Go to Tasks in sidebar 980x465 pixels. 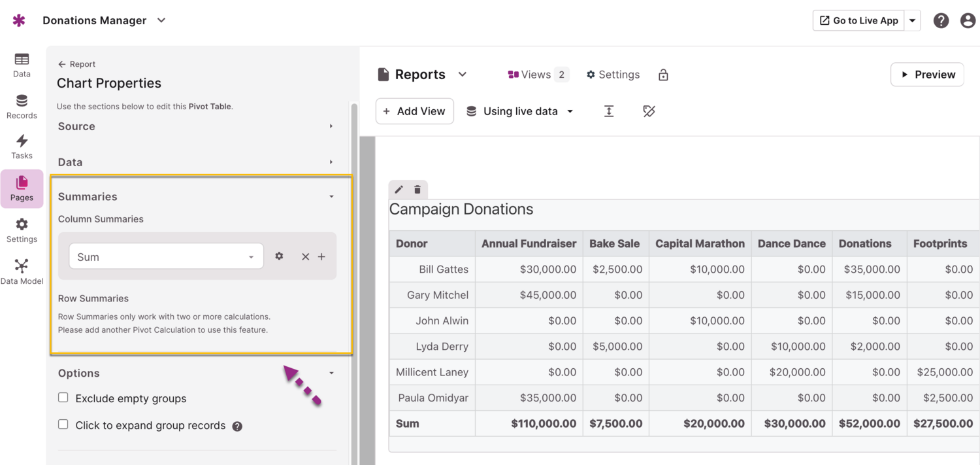point(22,147)
